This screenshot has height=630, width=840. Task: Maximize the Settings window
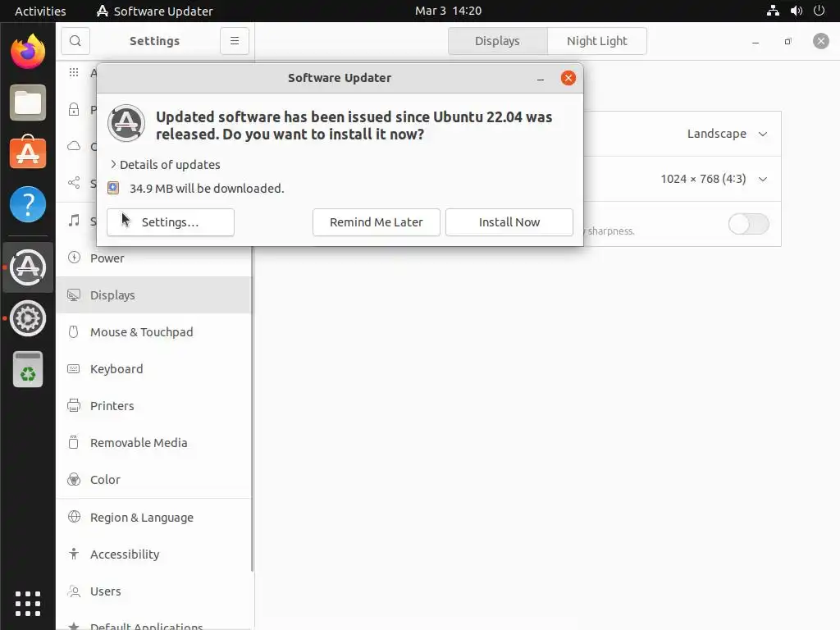[788, 41]
